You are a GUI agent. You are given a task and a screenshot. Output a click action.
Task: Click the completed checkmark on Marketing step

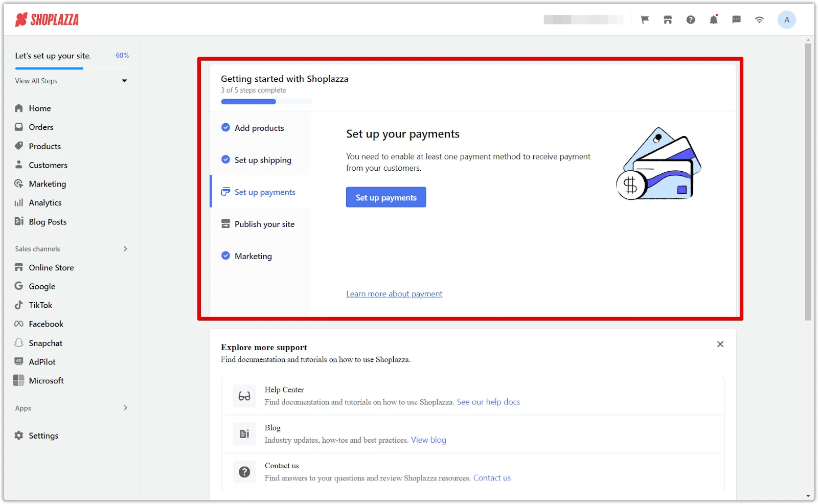tap(225, 256)
